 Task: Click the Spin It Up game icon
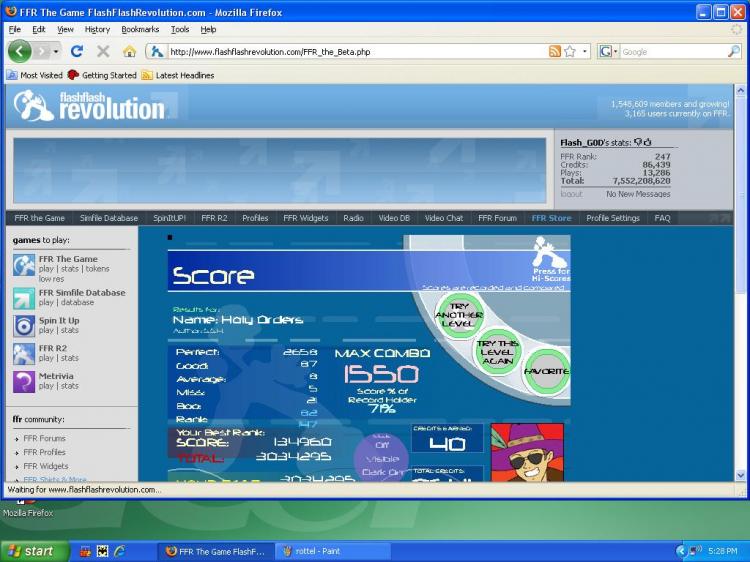click(x=24, y=326)
